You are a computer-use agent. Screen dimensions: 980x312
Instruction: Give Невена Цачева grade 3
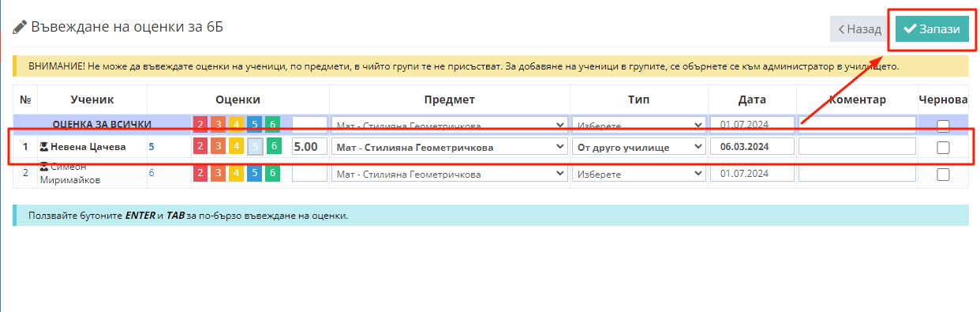[x=219, y=146]
